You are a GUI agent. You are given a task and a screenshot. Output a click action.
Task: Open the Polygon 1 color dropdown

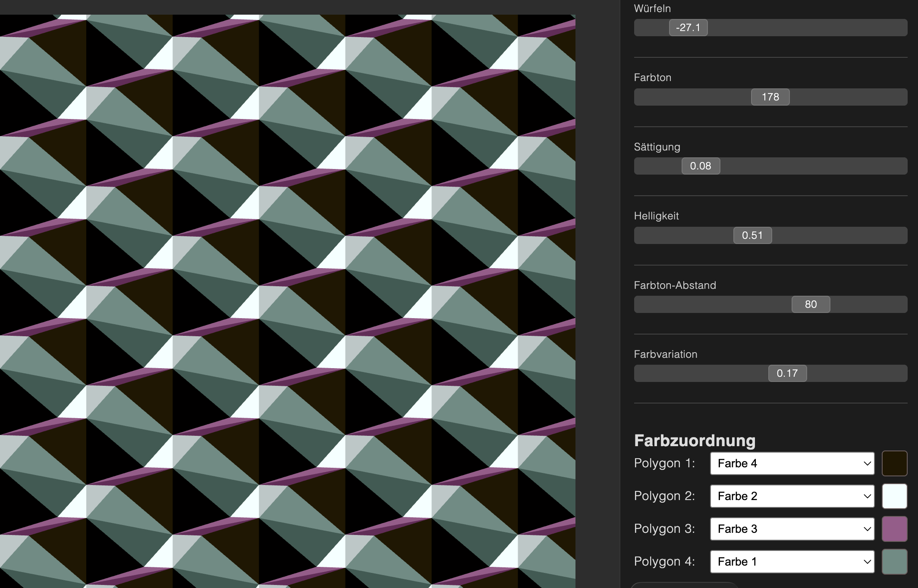(x=792, y=463)
